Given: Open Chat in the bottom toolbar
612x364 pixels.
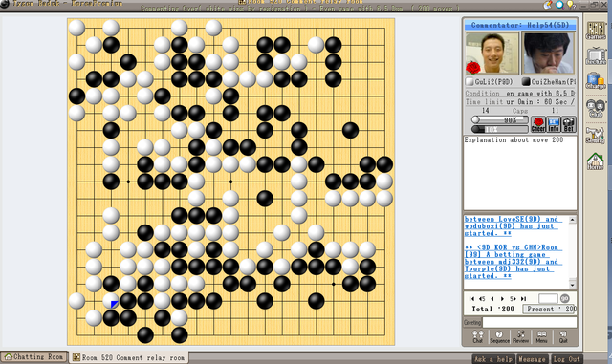Looking at the screenshot, I should tap(478, 336).
